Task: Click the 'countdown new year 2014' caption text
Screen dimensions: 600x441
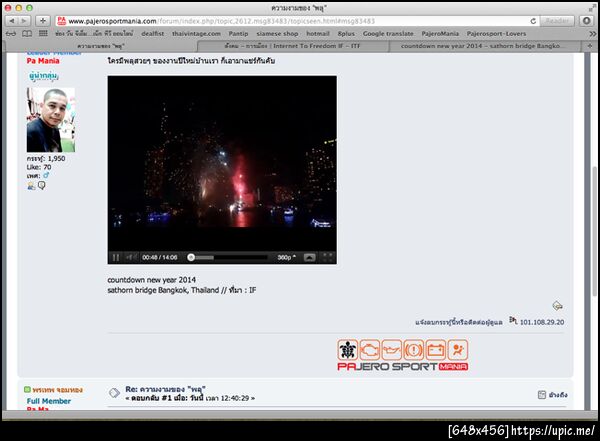Action: click(152, 280)
